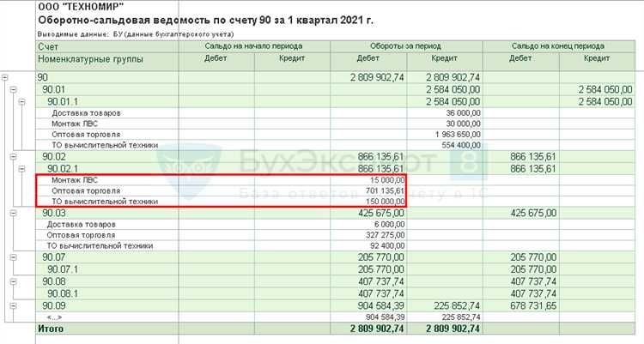Select debit turnover value 15 000,00
This screenshot has height=344, width=644.
click(x=387, y=180)
